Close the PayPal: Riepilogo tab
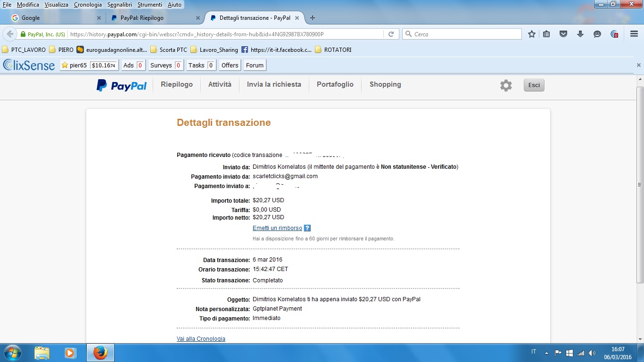The height and width of the screenshot is (362, 644). [x=198, y=18]
